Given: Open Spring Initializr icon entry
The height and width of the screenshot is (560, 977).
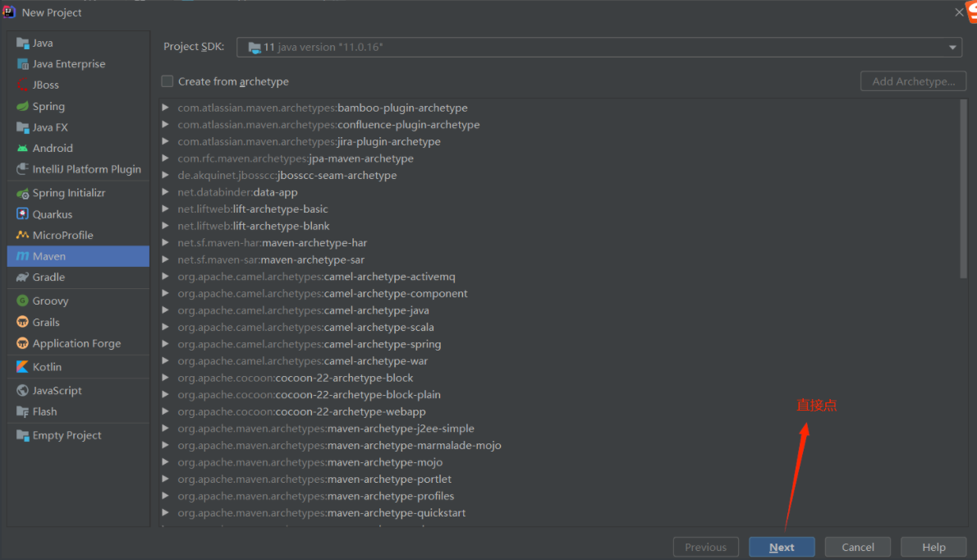Looking at the screenshot, I should (x=23, y=193).
